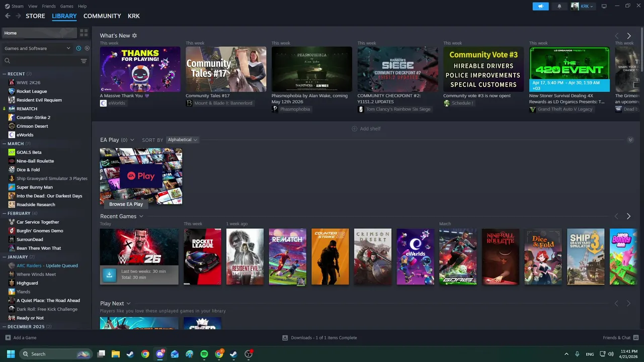Click the Add a Game plus icon
The height and width of the screenshot is (362, 644).
click(x=8, y=338)
